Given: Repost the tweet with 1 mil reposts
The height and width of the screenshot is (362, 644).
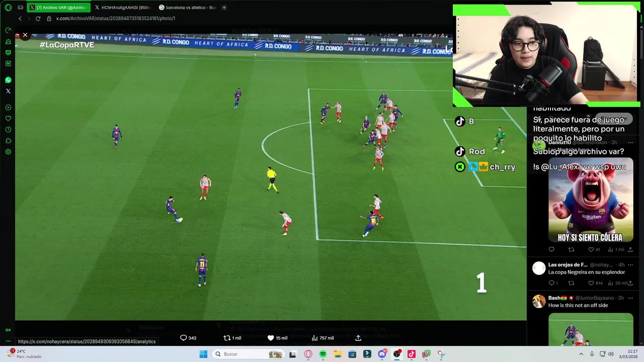Looking at the screenshot, I should 232,338.
